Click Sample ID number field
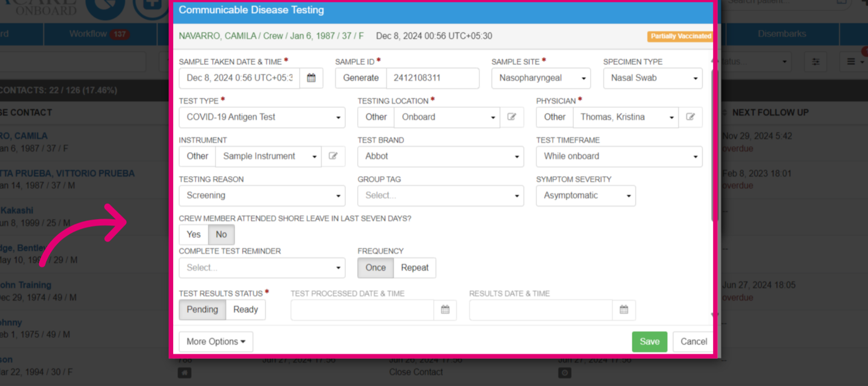The image size is (868, 386). 433,78
